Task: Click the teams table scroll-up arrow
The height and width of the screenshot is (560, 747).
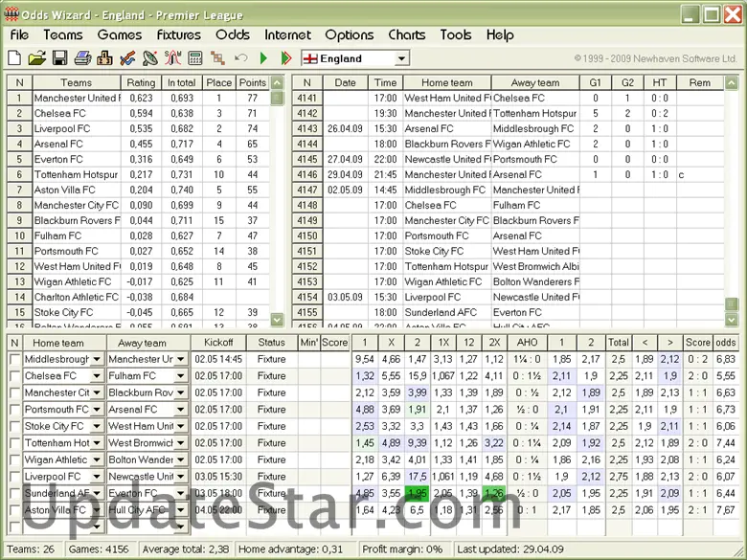Action: coord(277,83)
